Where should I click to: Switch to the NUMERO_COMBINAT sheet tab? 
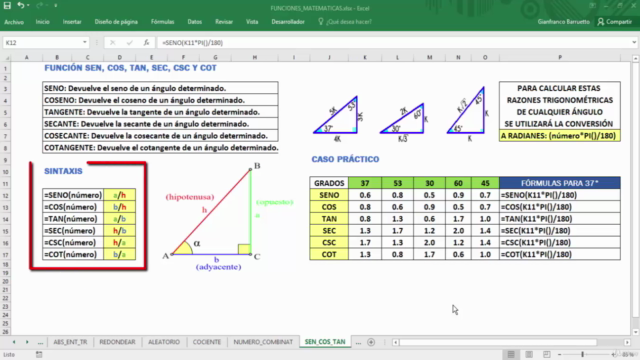[263, 342]
